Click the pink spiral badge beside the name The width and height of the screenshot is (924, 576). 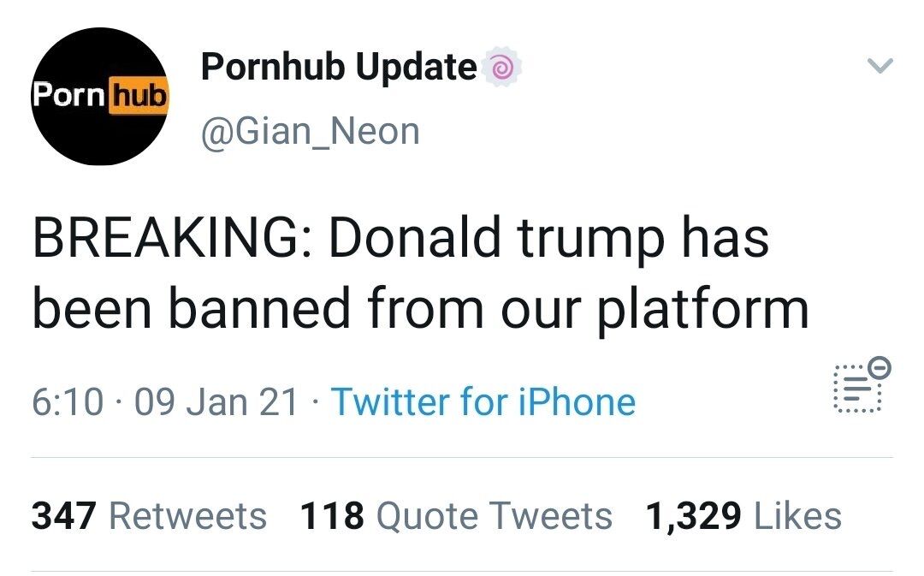(500, 67)
